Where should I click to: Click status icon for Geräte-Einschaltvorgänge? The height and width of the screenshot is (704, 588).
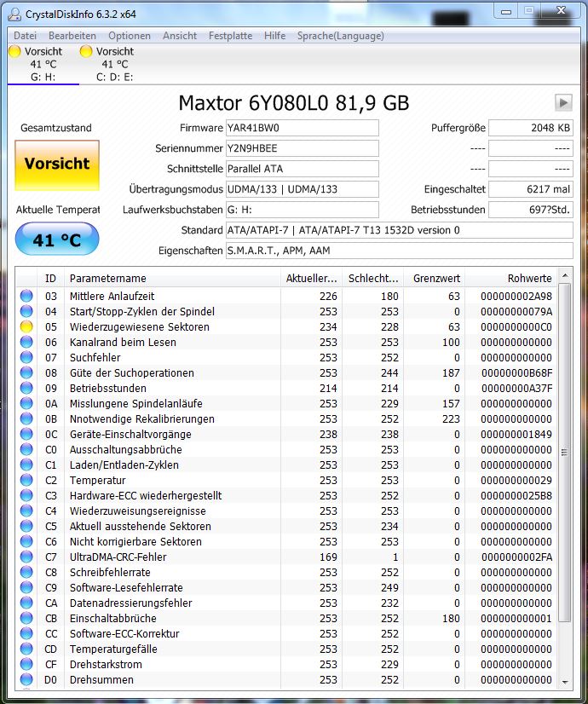[27, 434]
